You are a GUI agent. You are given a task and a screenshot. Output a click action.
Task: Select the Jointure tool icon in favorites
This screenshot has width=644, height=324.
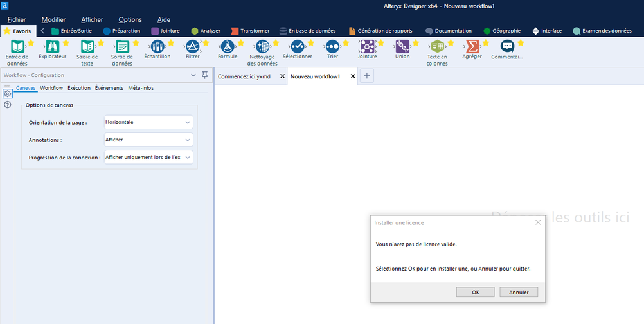click(367, 46)
